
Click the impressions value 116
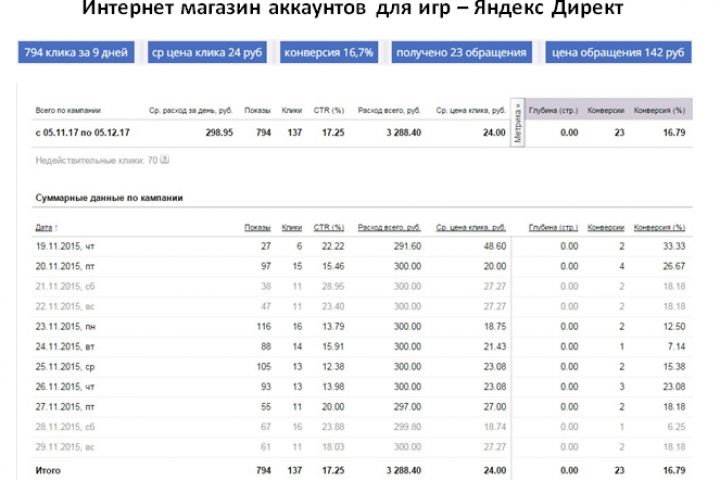click(x=264, y=327)
